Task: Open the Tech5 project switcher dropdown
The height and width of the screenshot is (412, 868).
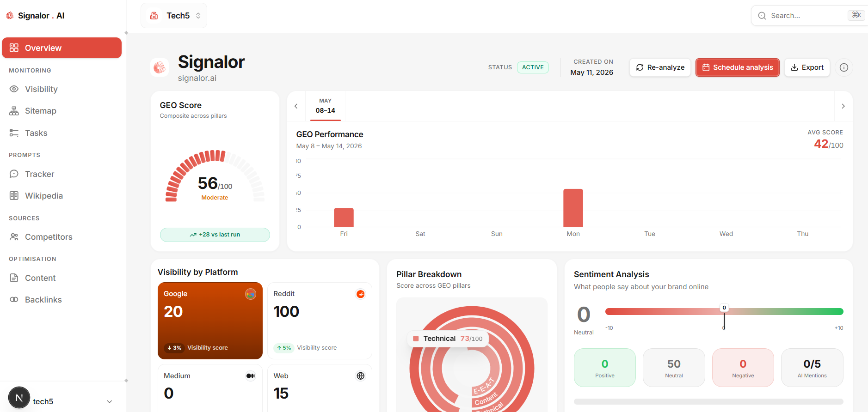Action: tap(174, 16)
